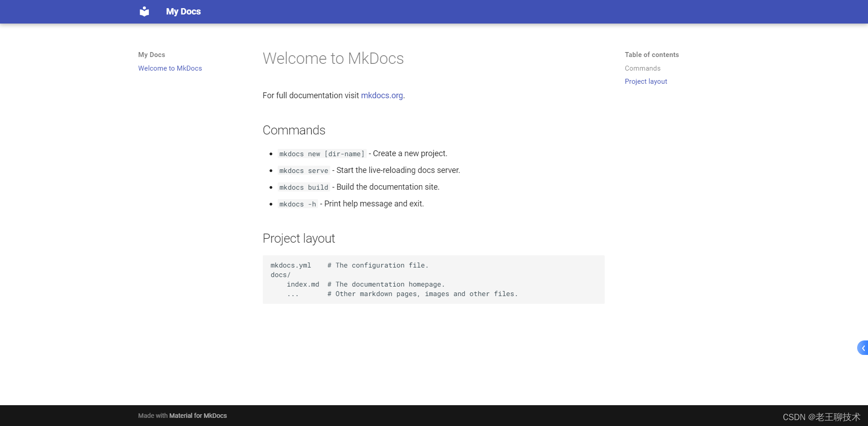Click the "Made with" footer text

[x=152, y=416]
